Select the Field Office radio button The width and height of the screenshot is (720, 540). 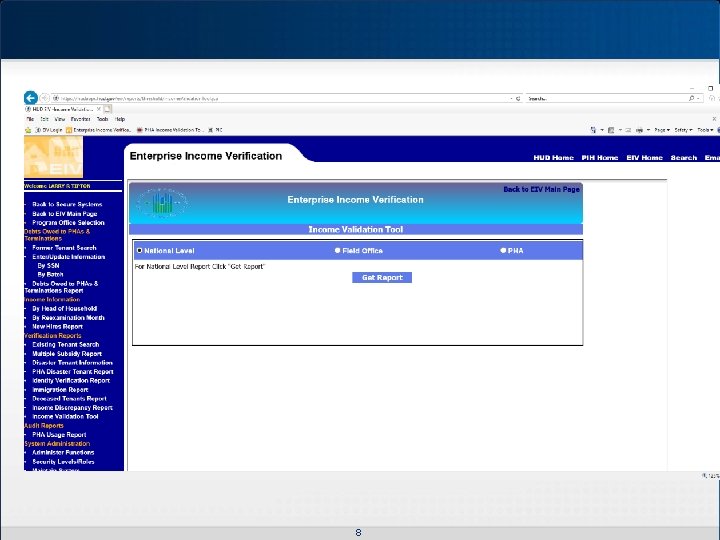click(x=338, y=250)
